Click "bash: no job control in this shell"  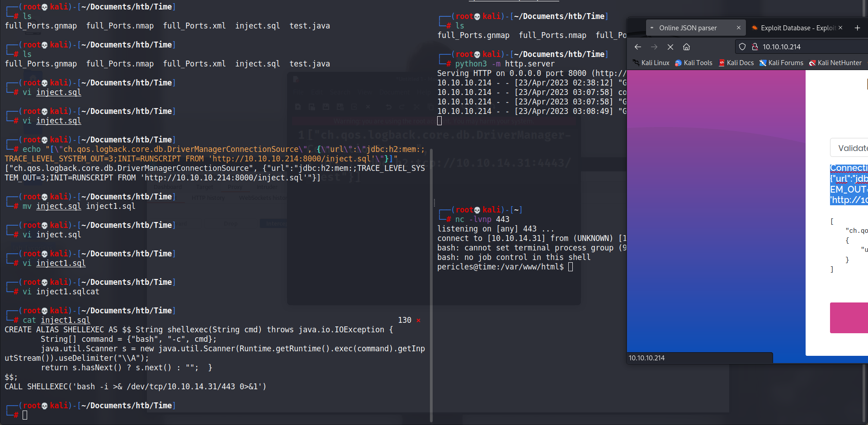click(x=514, y=257)
